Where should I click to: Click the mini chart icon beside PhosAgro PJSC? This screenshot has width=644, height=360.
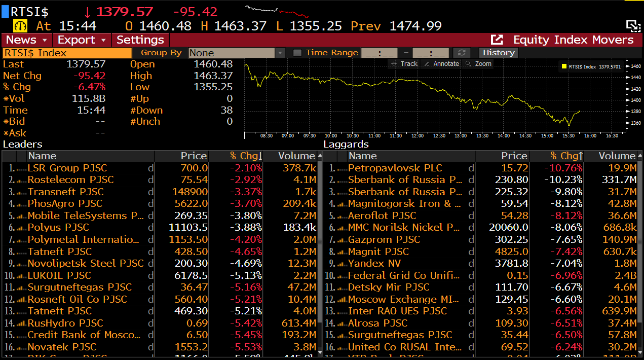(x=21, y=204)
